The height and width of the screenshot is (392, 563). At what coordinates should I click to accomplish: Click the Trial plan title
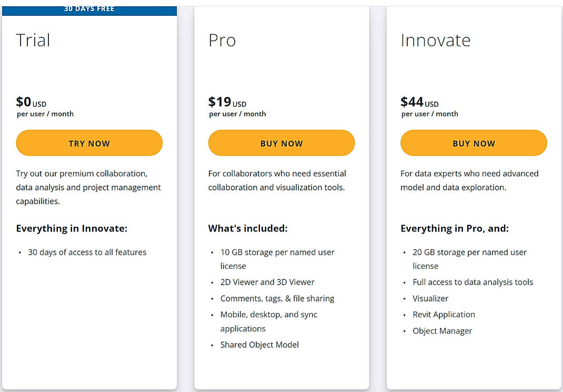33,40
